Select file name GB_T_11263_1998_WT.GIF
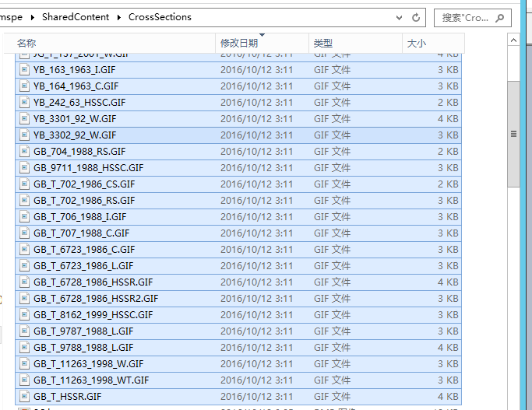The width and height of the screenshot is (532, 410). click(91, 380)
